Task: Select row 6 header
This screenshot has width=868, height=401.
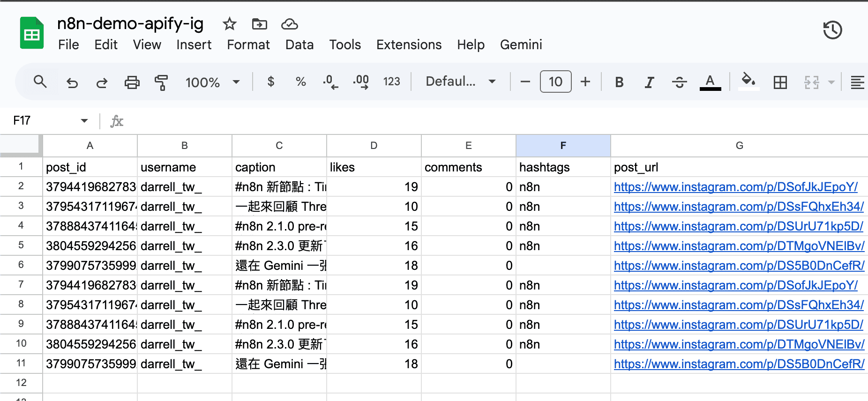Action: [21, 265]
